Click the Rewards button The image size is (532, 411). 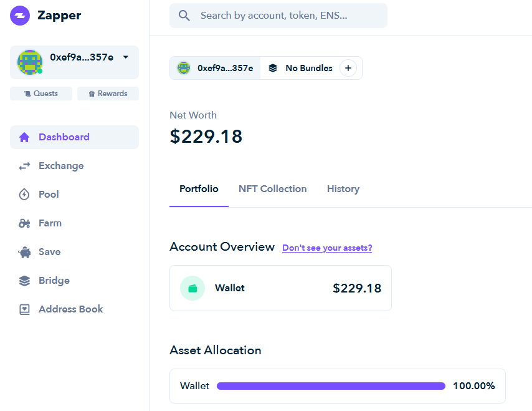click(x=108, y=93)
